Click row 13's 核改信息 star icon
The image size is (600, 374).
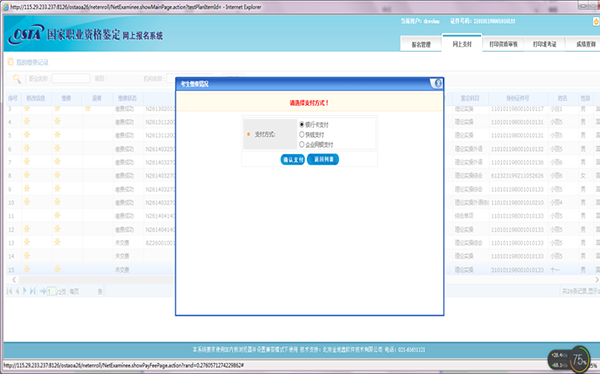coord(27,242)
